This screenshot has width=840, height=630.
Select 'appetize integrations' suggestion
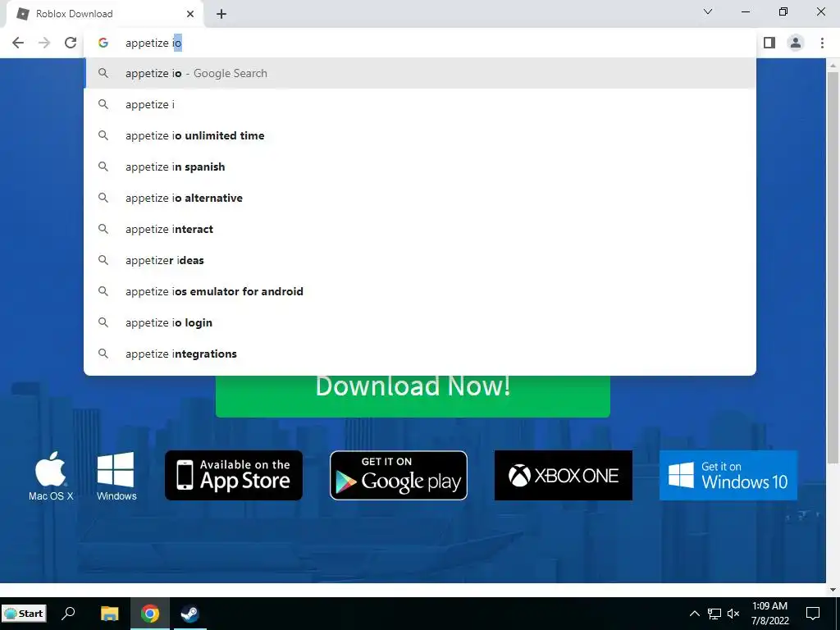pos(420,354)
